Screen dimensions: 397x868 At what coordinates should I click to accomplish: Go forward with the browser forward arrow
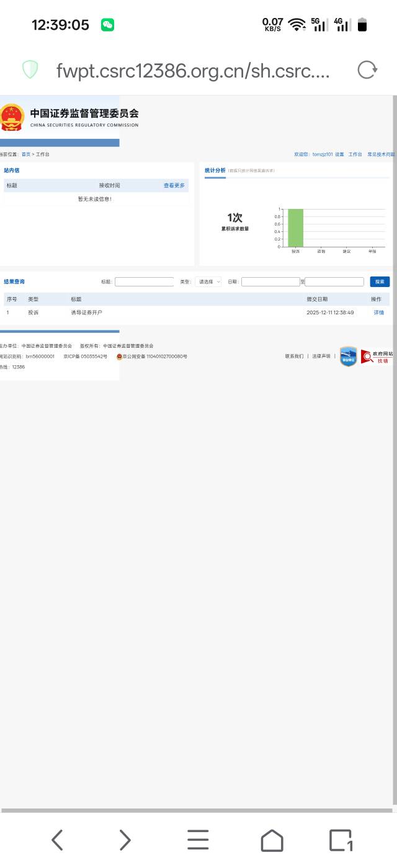[x=125, y=840]
